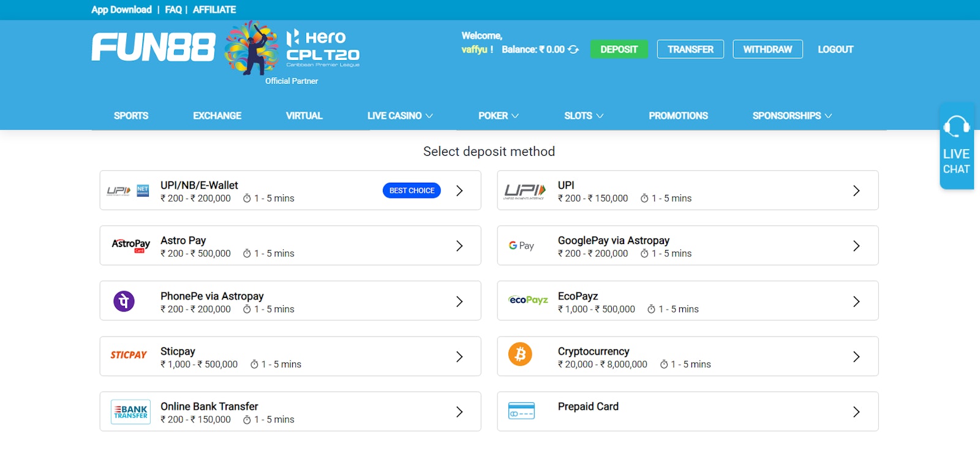Click the Bank Transfer logo icon
Image resolution: width=980 pixels, height=453 pixels.
(130, 411)
